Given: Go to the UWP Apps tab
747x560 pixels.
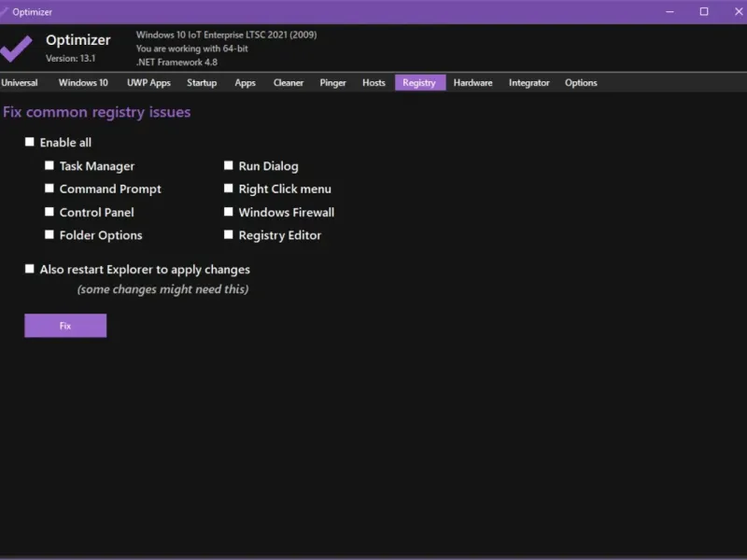Looking at the screenshot, I should [x=148, y=82].
